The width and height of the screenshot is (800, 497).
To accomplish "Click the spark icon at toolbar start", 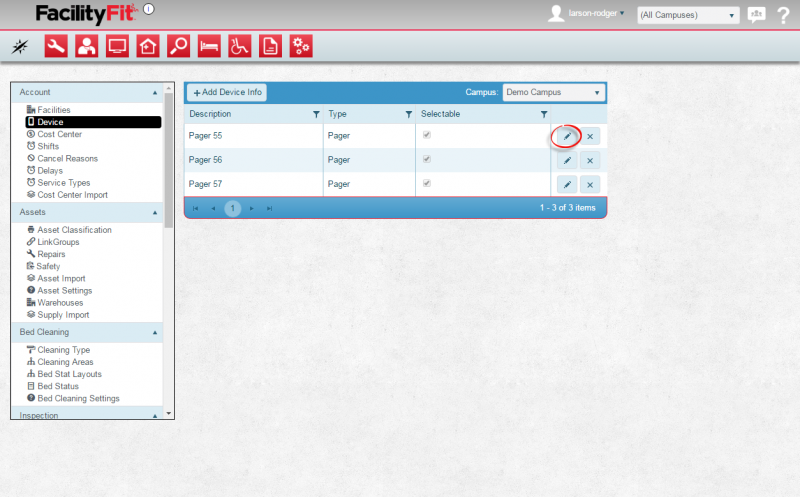I will (x=20, y=46).
